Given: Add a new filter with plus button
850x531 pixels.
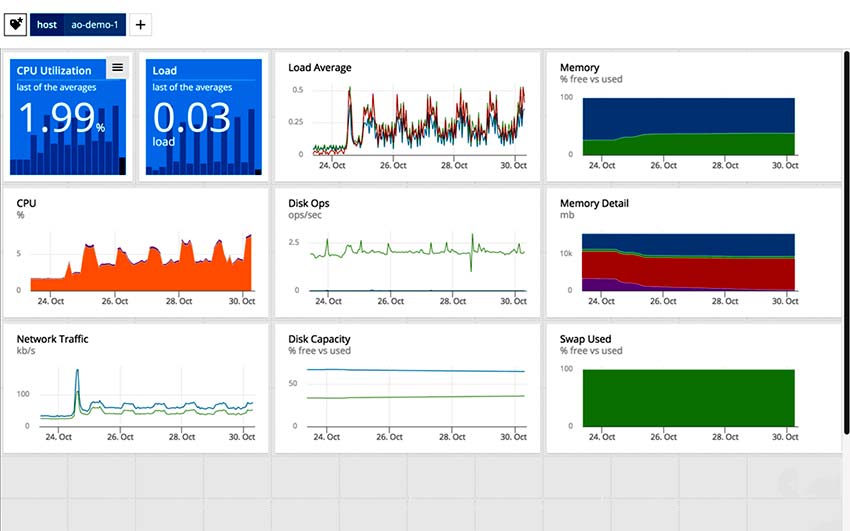Looking at the screenshot, I should pos(140,24).
